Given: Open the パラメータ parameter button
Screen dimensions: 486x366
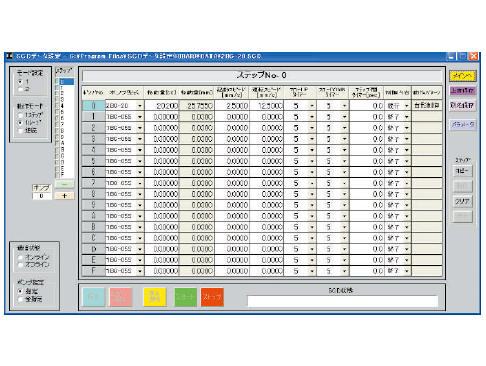Looking at the screenshot, I should click(x=462, y=125).
